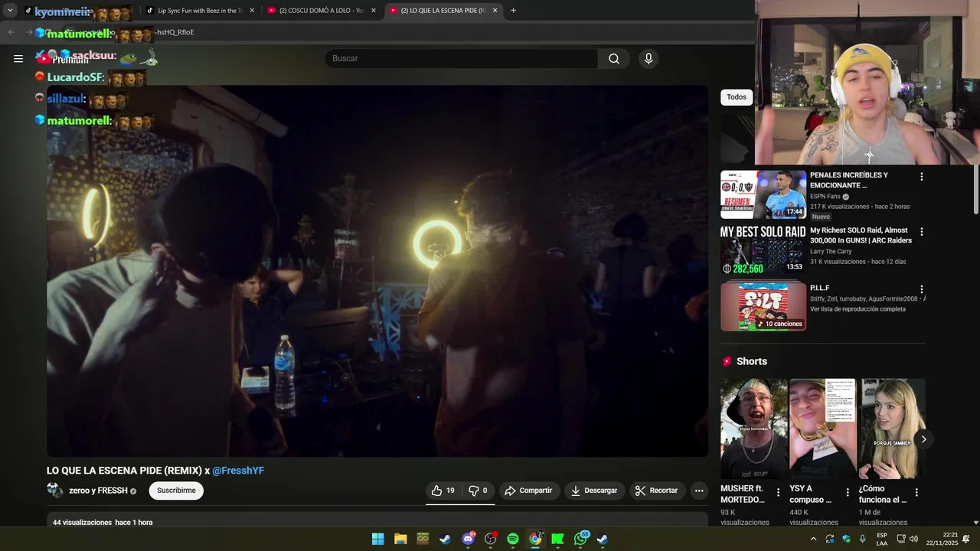This screenshot has height=551, width=980.
Task: Open MUSHER ft. MORTEDO short thumbnail
Action: click(753, 429)
